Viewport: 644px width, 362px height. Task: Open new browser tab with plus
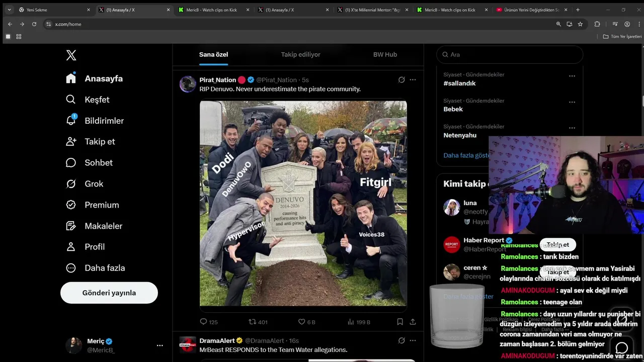click(578, 10)
